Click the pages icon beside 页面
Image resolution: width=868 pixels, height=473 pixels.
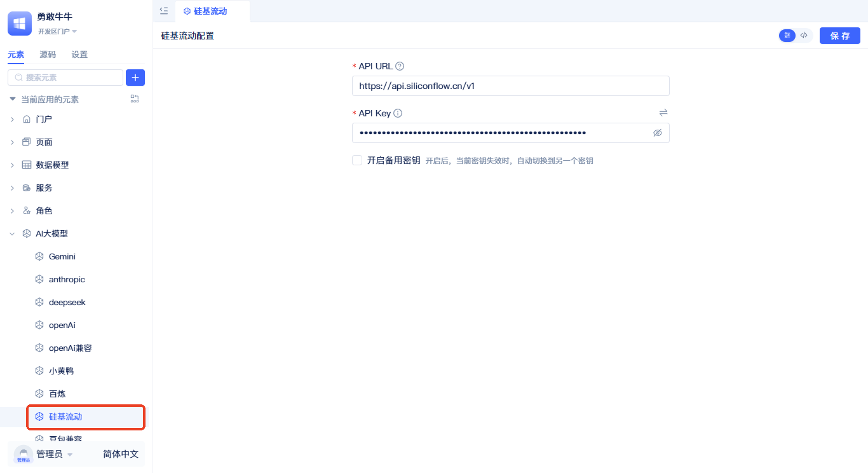coord(27,142)
